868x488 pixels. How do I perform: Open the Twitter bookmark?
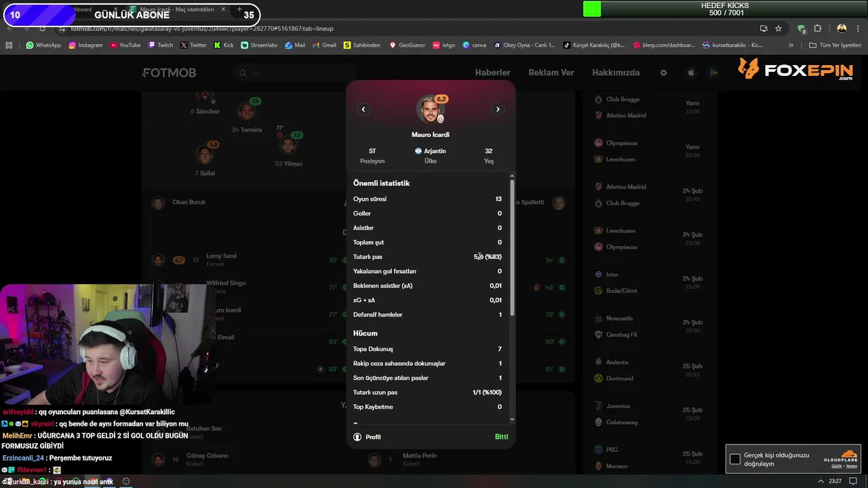193,45
